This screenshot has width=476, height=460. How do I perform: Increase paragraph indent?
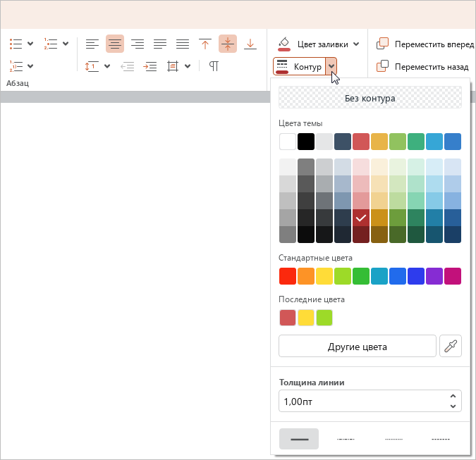point(150,66)
